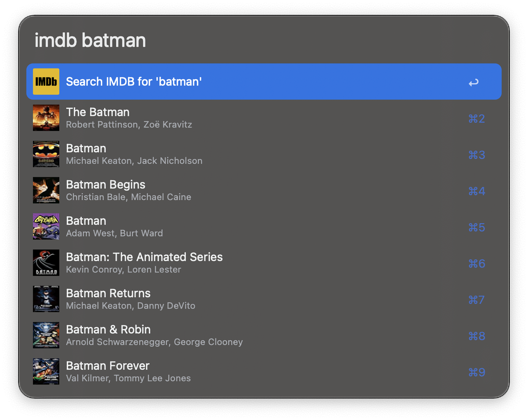
Task: Click the Batman Begins poster thumbnail
Action: [46, 190]
